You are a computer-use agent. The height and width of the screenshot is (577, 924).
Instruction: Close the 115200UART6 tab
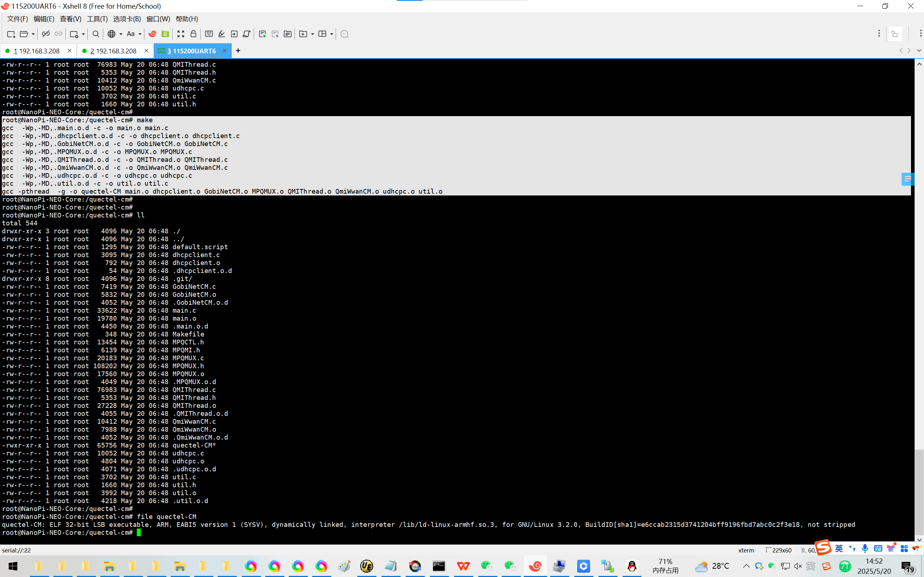pos(225,51)
